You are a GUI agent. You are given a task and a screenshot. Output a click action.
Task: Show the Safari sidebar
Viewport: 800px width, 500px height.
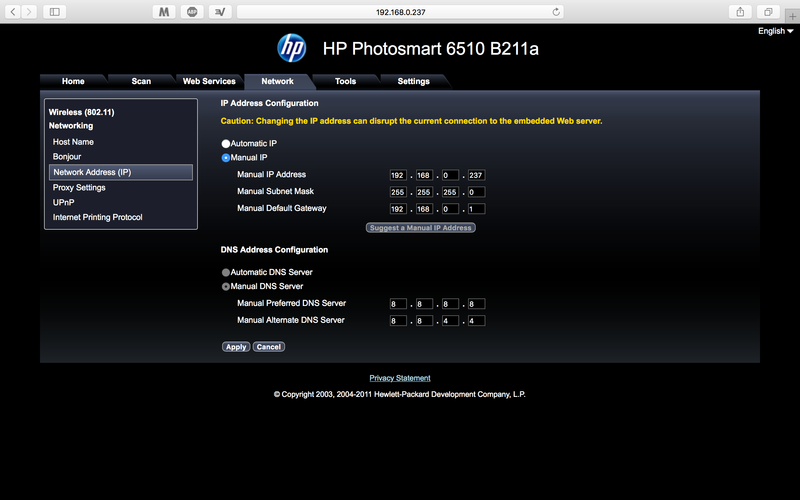point(55,12)
